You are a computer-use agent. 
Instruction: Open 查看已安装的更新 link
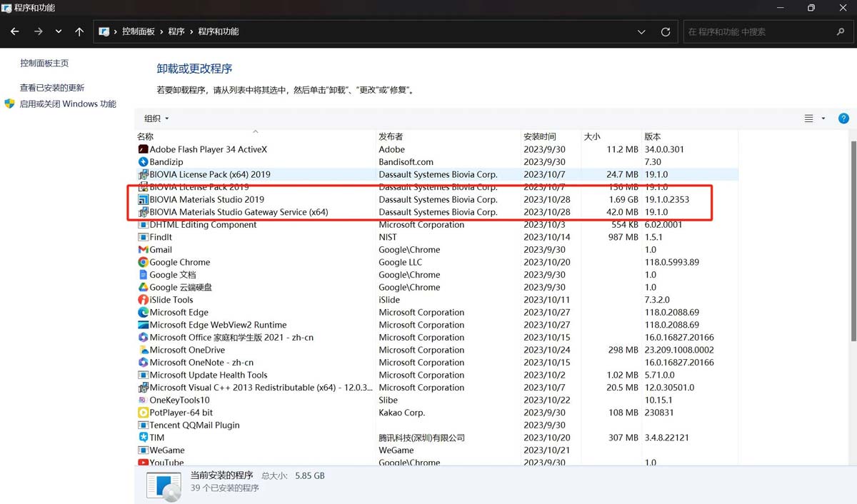tap(52, 88)
